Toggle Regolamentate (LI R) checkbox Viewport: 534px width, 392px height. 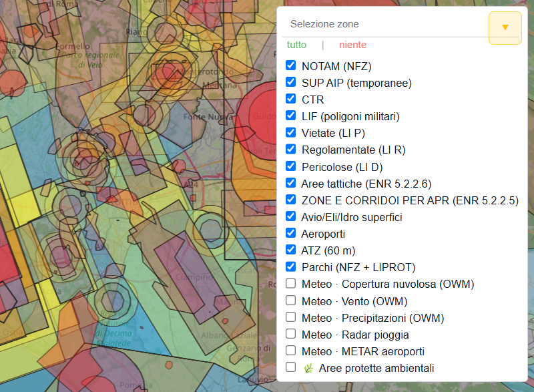tap(290, 149)
